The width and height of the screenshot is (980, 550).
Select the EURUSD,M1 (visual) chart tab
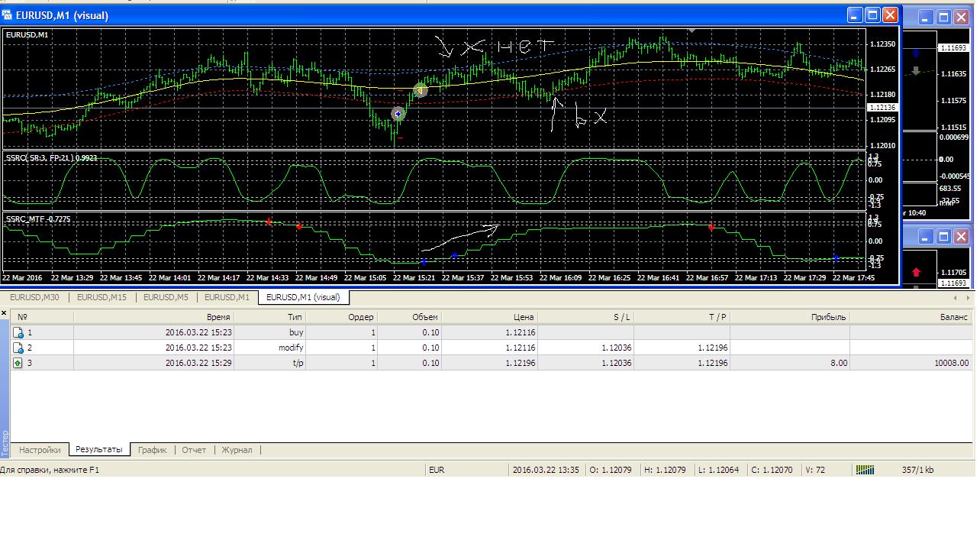(303, 297)
